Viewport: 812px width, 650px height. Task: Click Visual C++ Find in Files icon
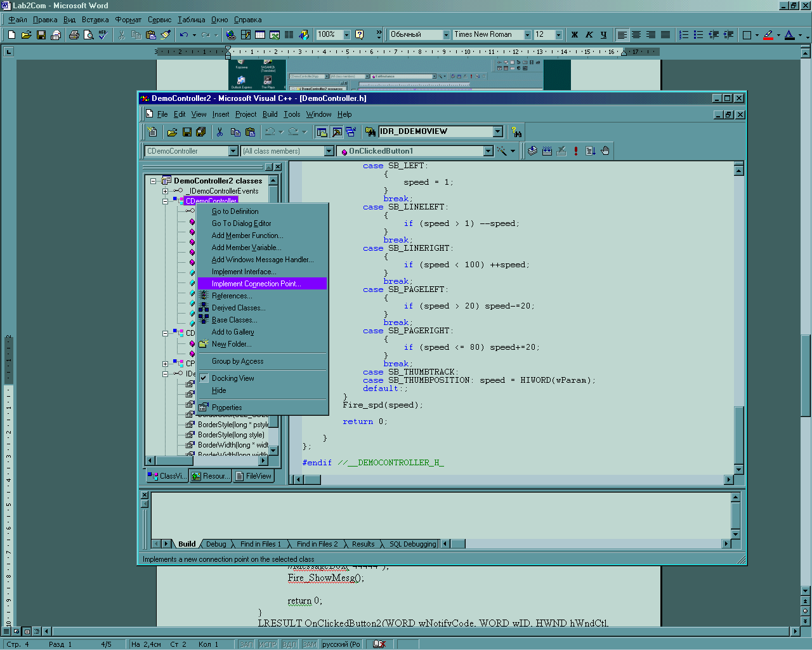point(370,132)
